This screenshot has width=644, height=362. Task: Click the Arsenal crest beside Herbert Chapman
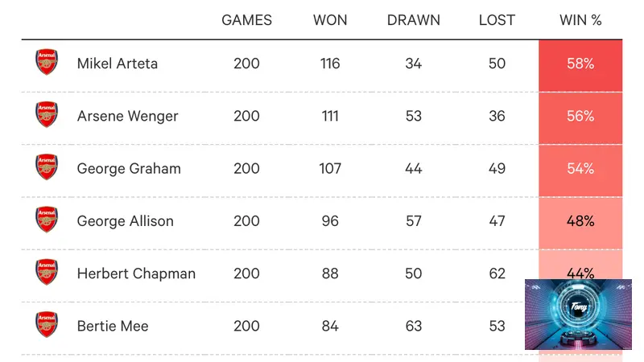click(47, 272)
